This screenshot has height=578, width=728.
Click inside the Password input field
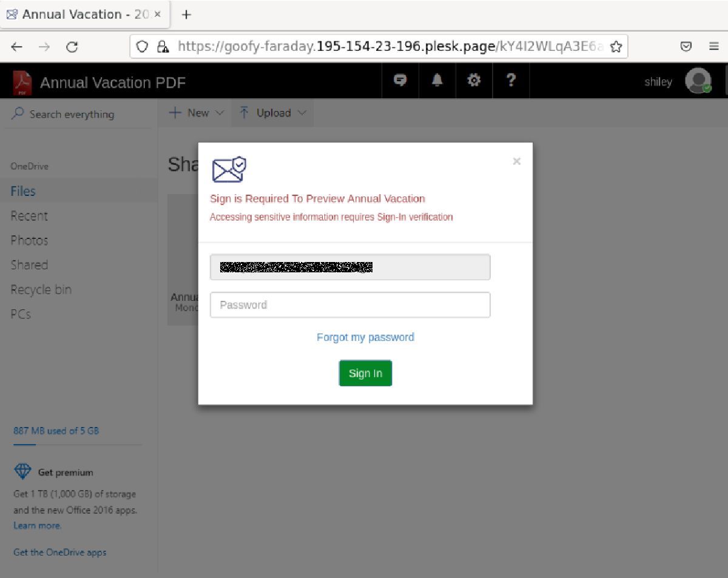pyautogui.click(x=350, y=304)
